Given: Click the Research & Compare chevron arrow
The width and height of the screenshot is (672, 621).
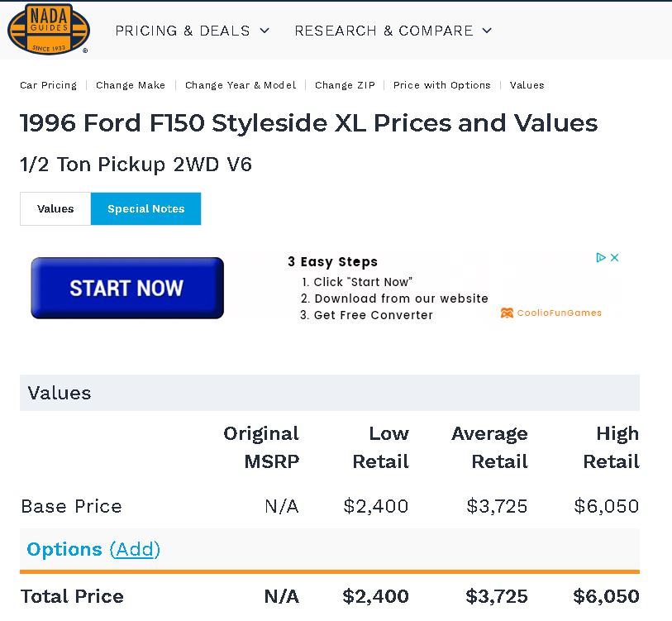Looking at the screenshot, I should (487, 31).
